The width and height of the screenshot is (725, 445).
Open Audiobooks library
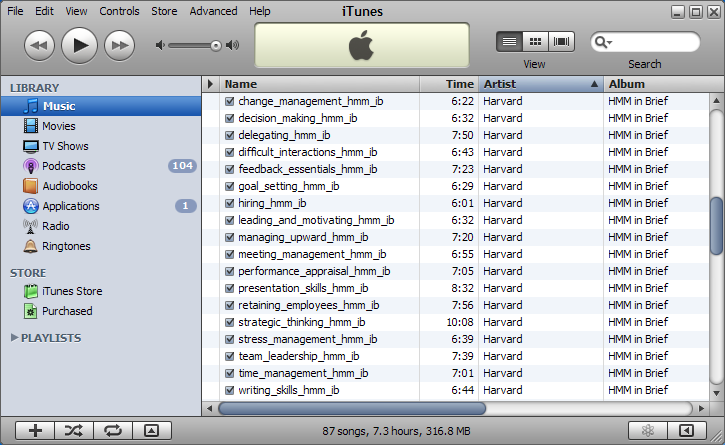(x=101, y=186)
